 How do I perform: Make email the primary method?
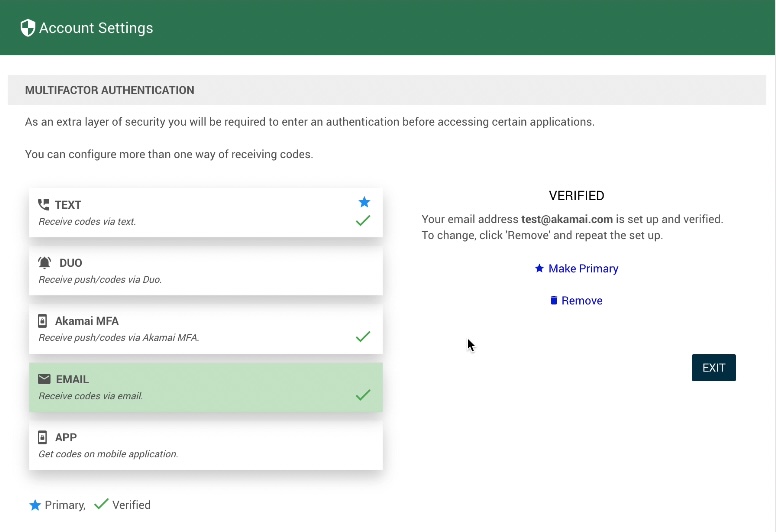coord(577,269)
